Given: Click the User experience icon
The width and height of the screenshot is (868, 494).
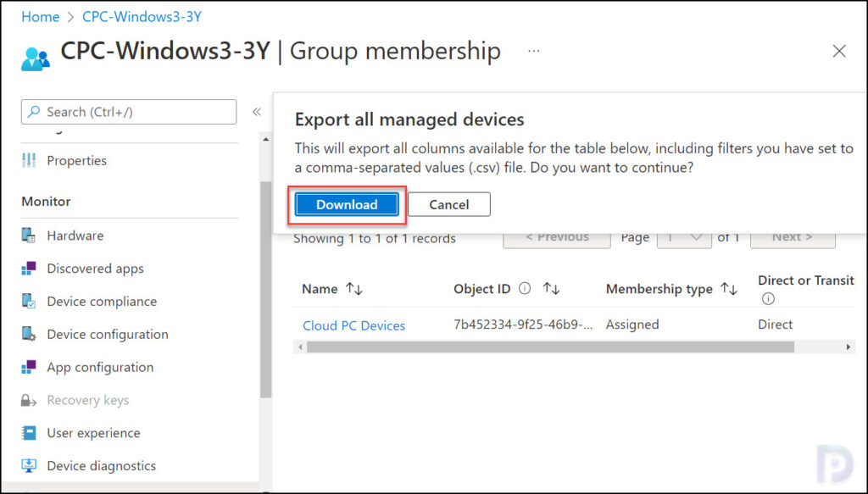Looking at the screenshot, I should pyautogui.click(x=29, y=433).
